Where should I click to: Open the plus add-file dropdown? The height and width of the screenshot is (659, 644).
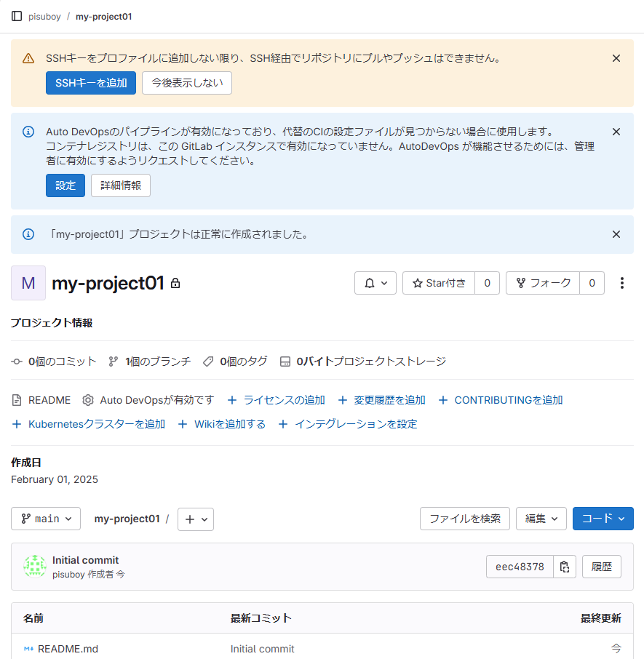(196, 519)
